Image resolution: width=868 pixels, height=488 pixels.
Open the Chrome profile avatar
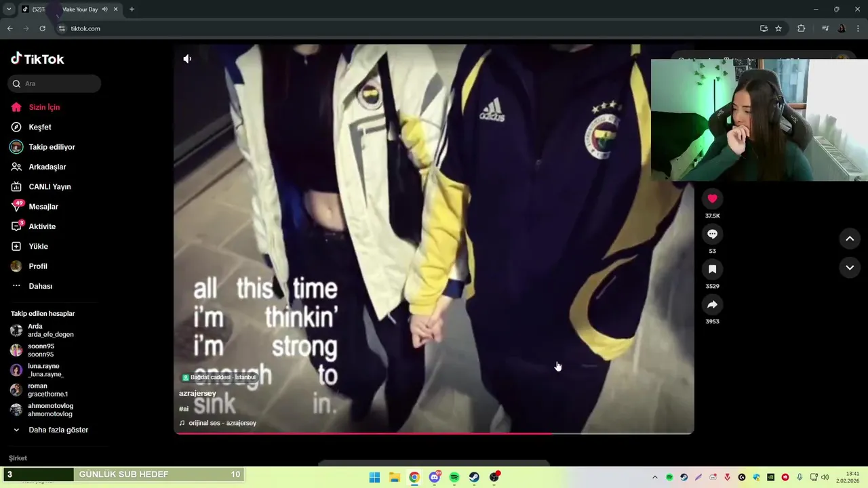[x=842, y=28]
